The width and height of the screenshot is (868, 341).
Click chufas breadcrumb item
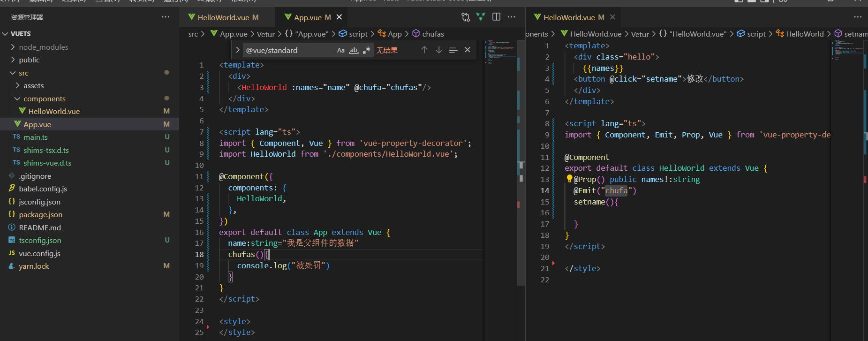click(428, 34)
